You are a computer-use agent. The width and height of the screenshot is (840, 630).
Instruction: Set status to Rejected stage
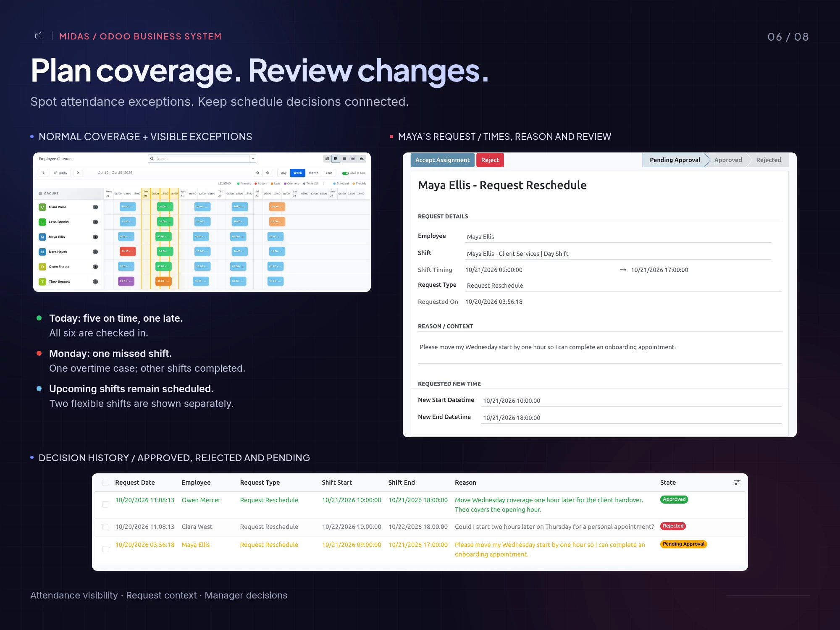769,160
